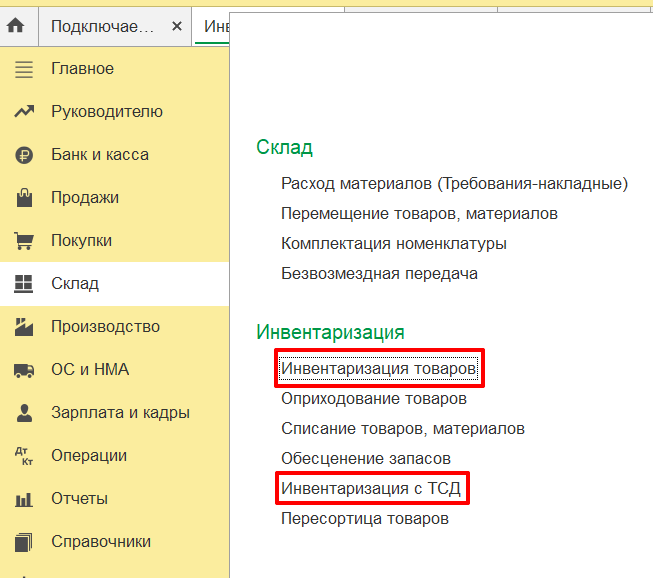Click the ОС и НМА truck icon
Viewport: 653px width, 578px height.
24,370
